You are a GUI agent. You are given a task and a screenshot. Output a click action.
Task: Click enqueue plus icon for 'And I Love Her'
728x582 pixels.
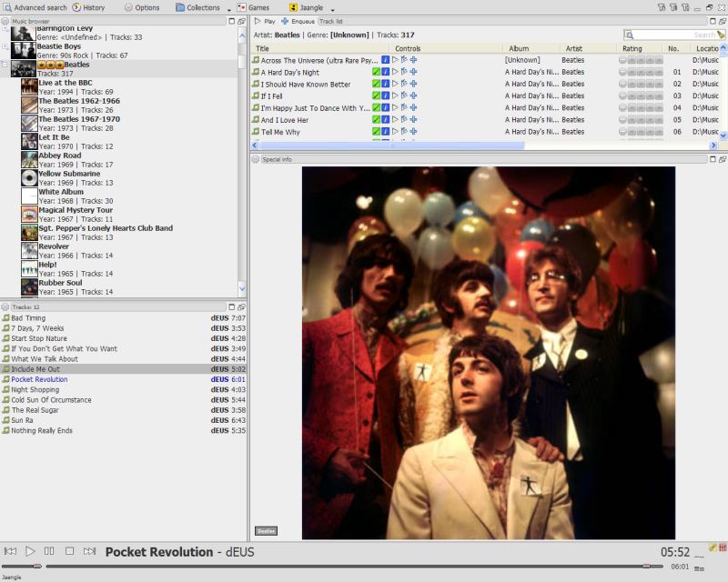[x=414, y=119]
